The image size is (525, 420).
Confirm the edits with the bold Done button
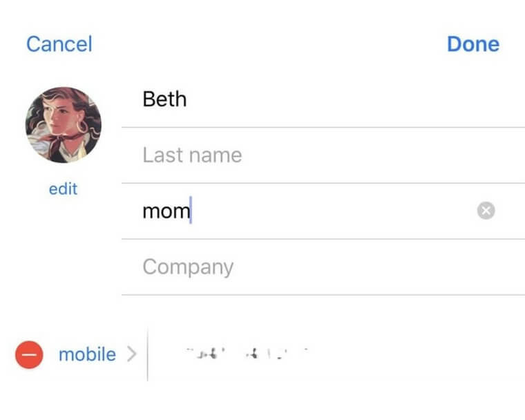click(x=473, y=44)
